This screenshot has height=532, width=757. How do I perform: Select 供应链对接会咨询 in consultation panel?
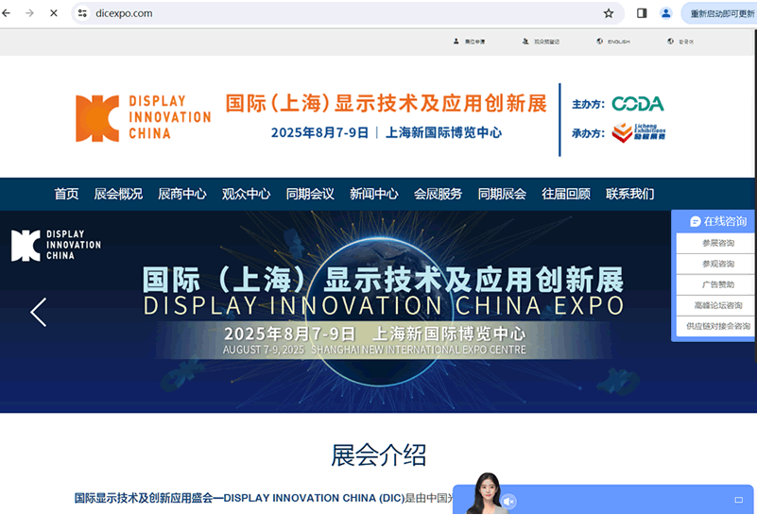[x=718, y=326]
